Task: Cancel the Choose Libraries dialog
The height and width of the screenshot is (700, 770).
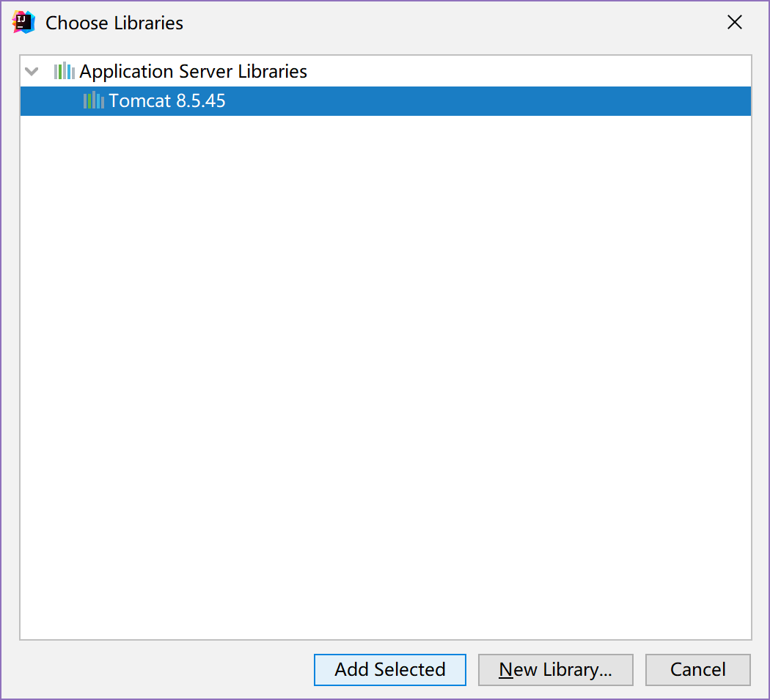Action: 698,669
